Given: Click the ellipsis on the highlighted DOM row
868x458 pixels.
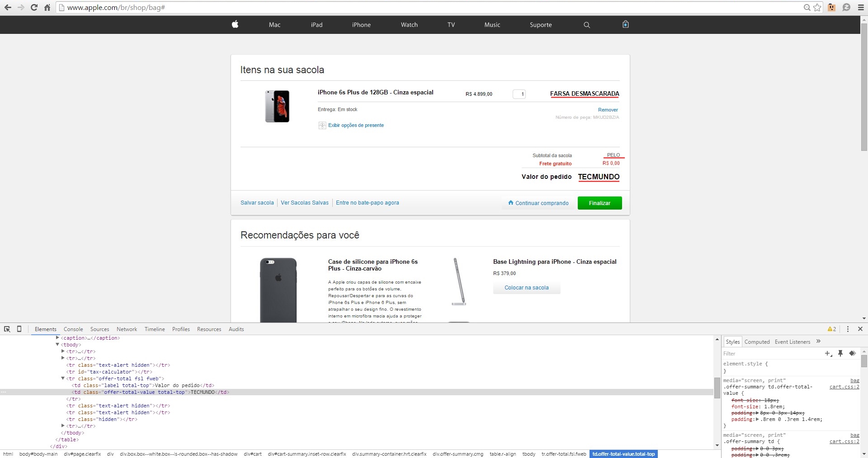Looking at the screenshot, I should pos(3,392).
